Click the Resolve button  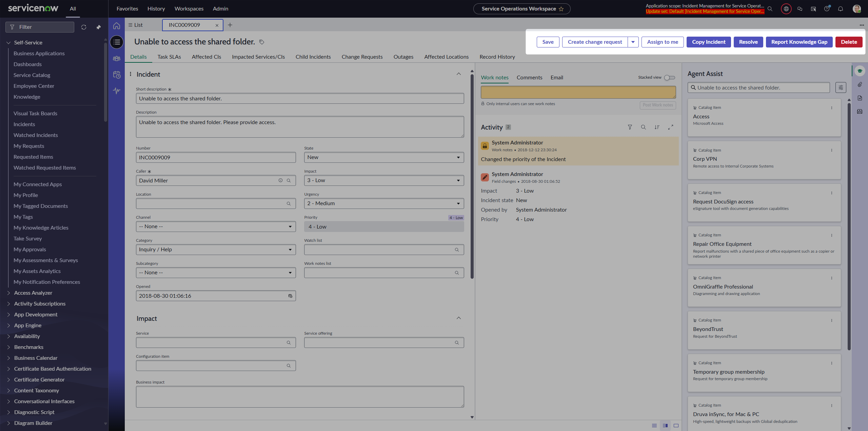pyautogui.click(x=748, y=42)
